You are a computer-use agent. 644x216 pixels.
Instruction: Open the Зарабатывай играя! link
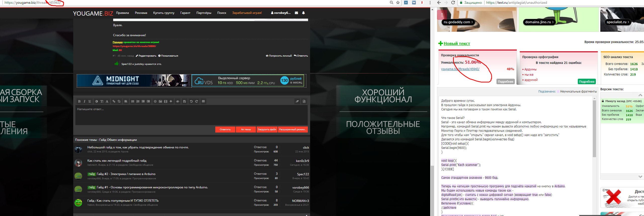pos(247,13)
